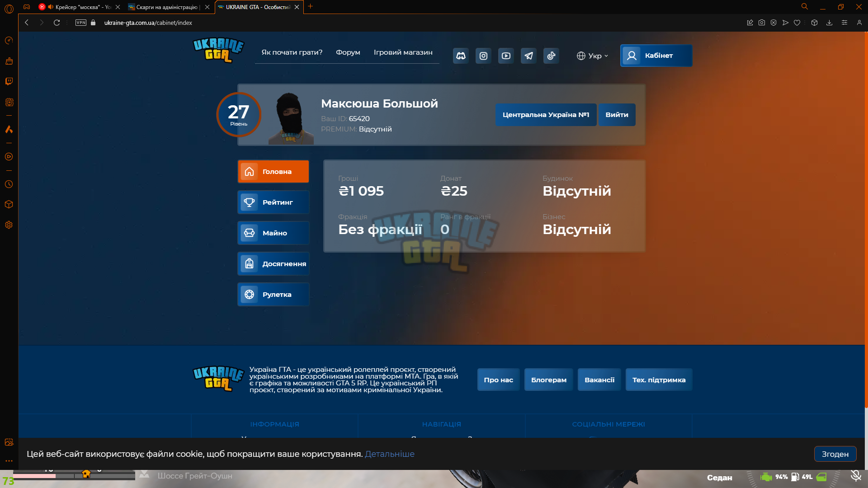Click the ₴25 donate value
The height and width of the screenshot is (488, 868).
(454, 191)
